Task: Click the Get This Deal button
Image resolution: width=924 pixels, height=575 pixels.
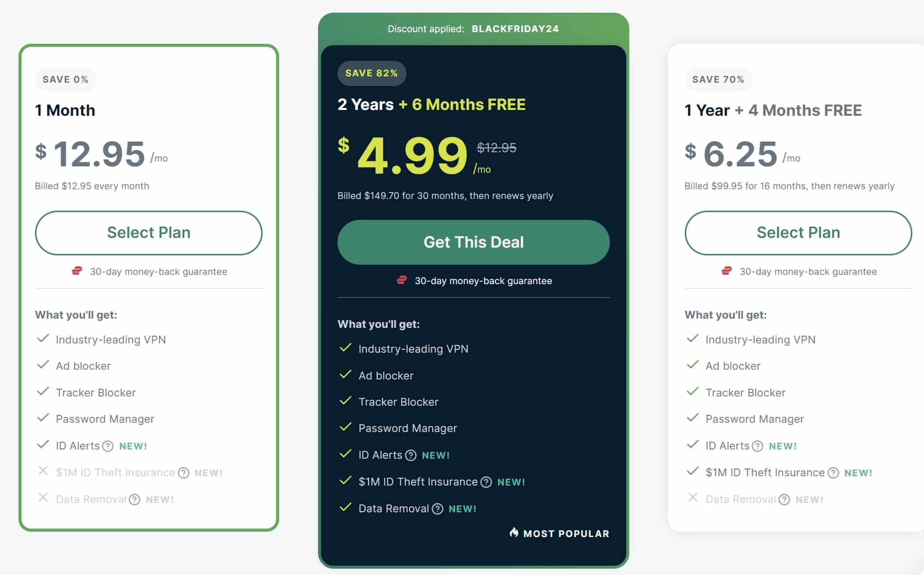Action: point(474,242)
